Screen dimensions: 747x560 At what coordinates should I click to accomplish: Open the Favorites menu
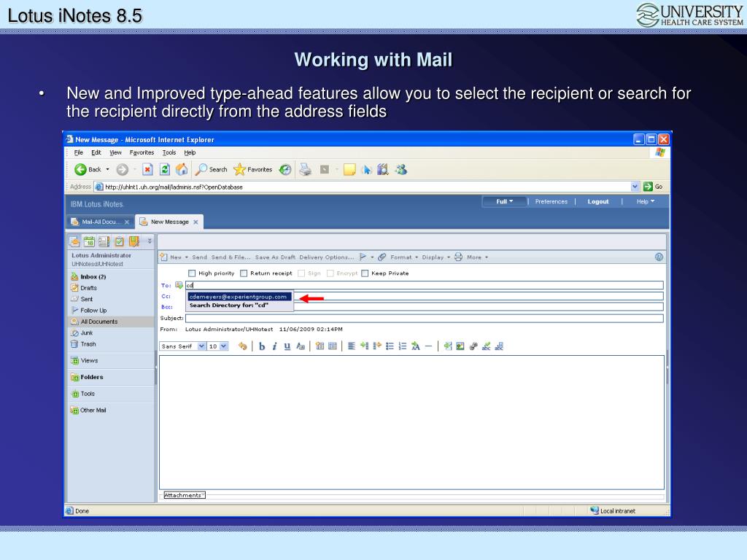(142, 152)
